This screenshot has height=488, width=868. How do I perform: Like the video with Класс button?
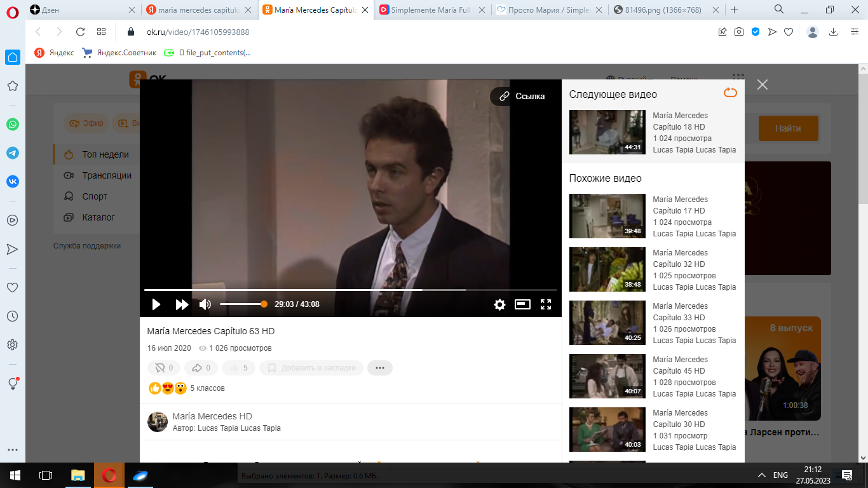(239, 368)
